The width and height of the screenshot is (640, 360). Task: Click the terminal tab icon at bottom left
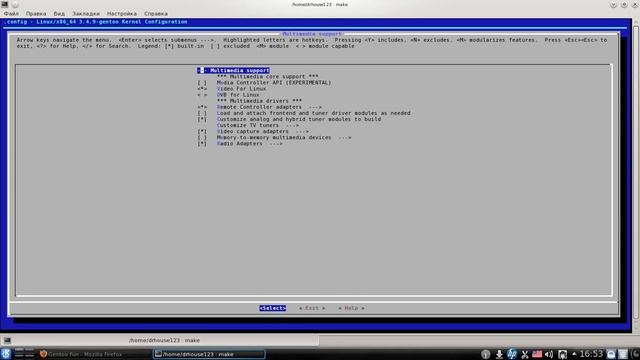click(7, 340)
